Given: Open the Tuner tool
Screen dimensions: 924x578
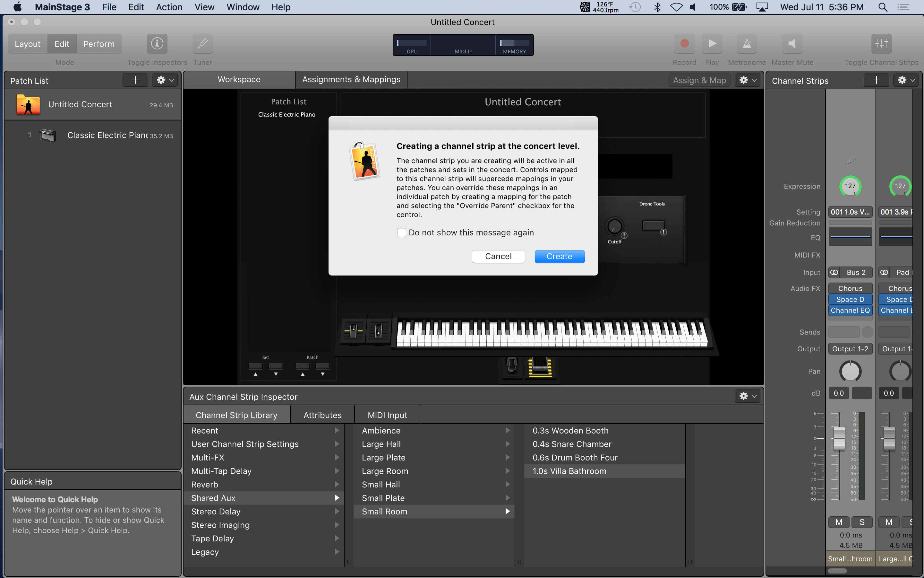Looking at the screenshot, I should [202, 44].
